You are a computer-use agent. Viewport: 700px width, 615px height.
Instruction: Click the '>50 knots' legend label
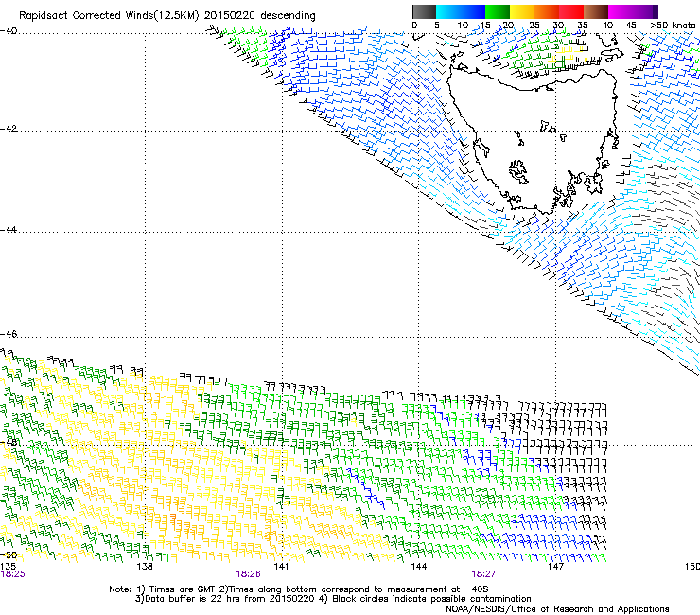coord(673,26)
